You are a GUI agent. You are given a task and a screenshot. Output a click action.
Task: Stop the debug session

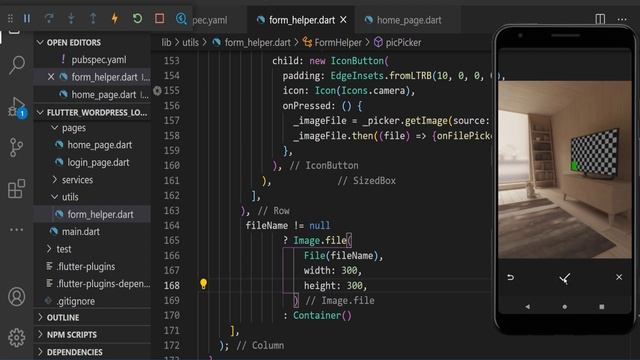coord(159,18)
